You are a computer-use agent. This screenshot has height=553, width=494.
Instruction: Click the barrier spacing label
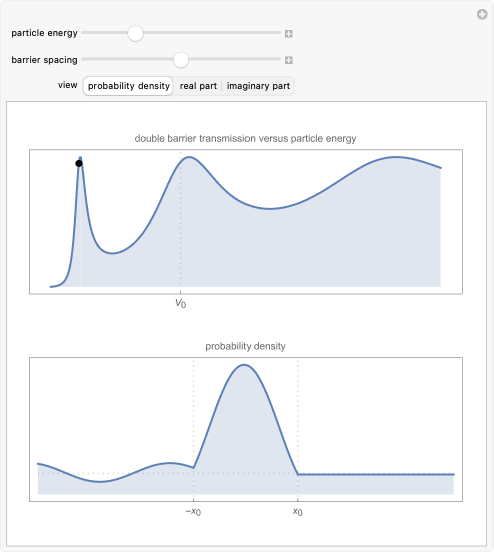pyautogui.click(x=44, y=60)
